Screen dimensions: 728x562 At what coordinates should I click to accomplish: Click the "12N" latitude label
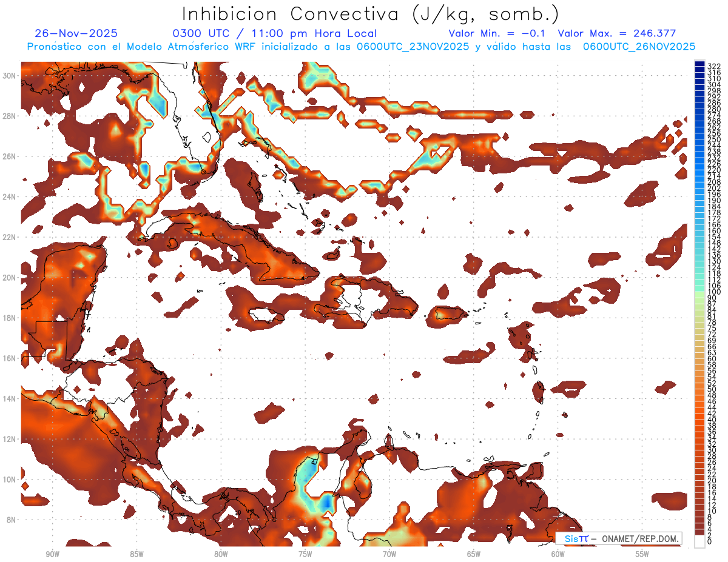(x=10, y=438)
